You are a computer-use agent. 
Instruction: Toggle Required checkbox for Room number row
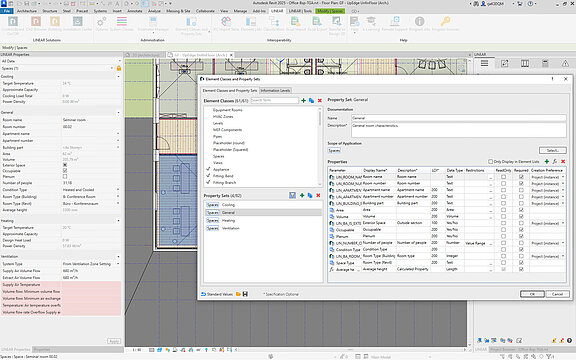[x=521, y=183]
